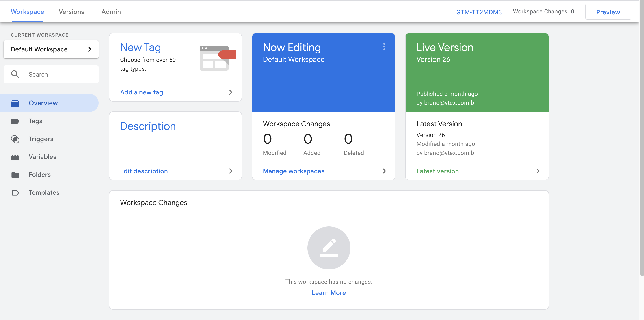Click the Variables brick icon in sidebar
Screen dimensions: 644x320
[x=15, y=157]
